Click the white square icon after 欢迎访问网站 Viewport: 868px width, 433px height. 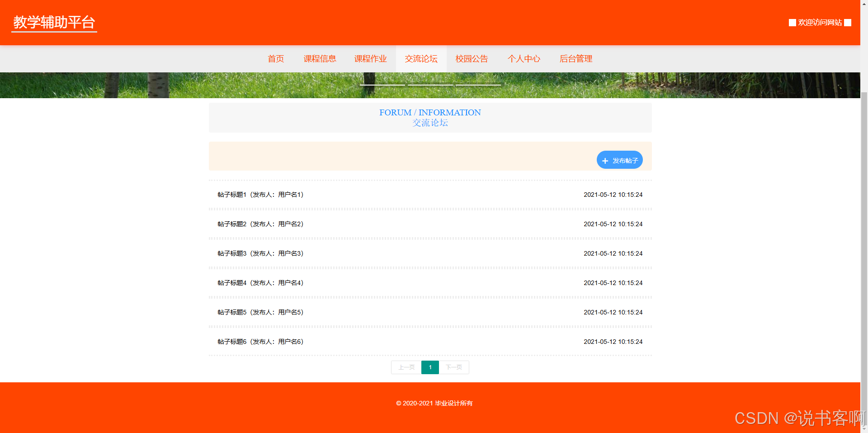pyautogui.click(x=848, y=23)
